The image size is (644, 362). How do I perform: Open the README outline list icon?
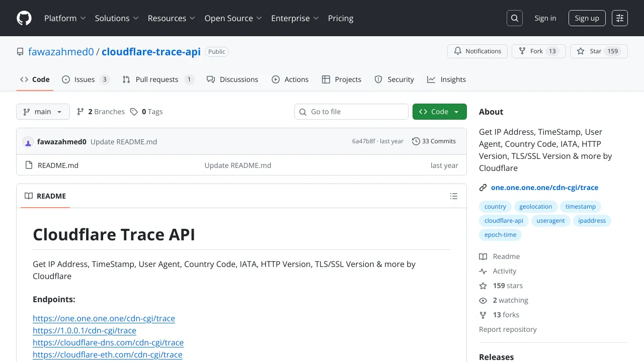pyautogui.click(x=454, y=196)
